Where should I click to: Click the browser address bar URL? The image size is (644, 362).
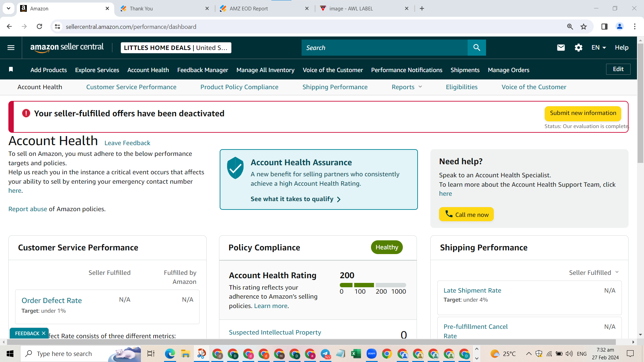(131, 26)
